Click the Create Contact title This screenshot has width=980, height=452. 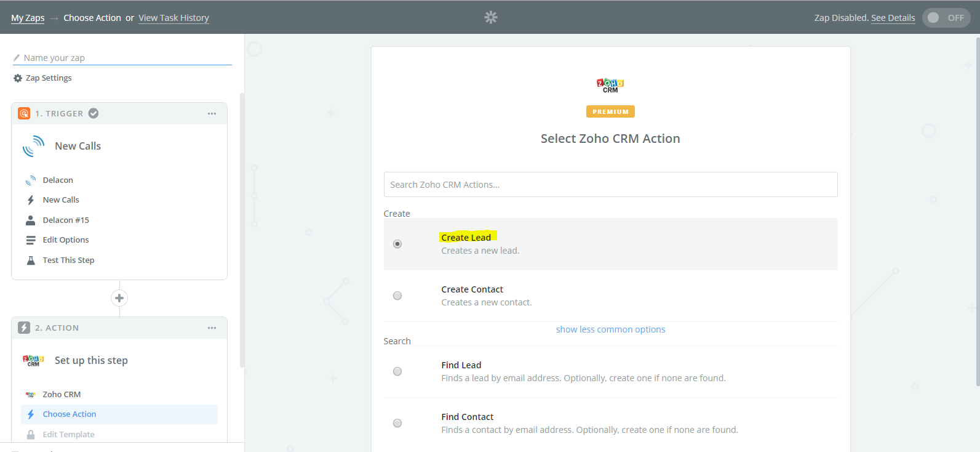[x=472, y=289]
